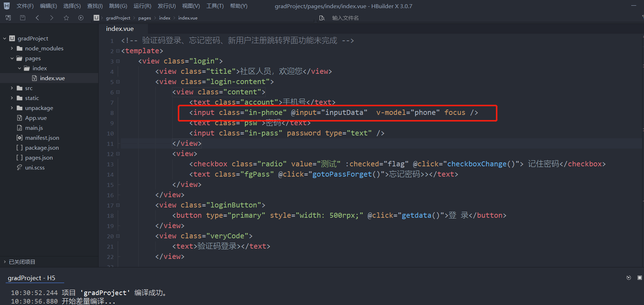
Task: Fold code block at line 6
Action: coord(118,92)
